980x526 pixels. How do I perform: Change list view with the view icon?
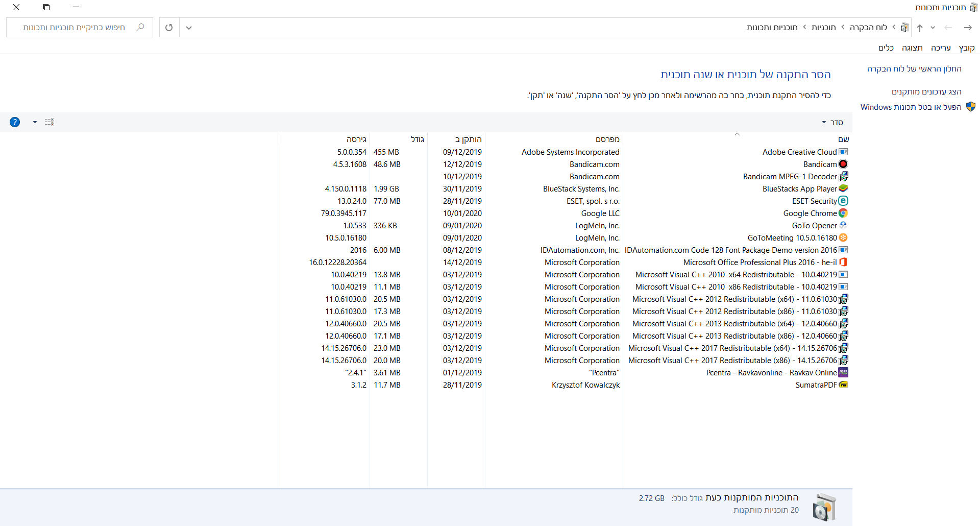click(x=50, y=122)
